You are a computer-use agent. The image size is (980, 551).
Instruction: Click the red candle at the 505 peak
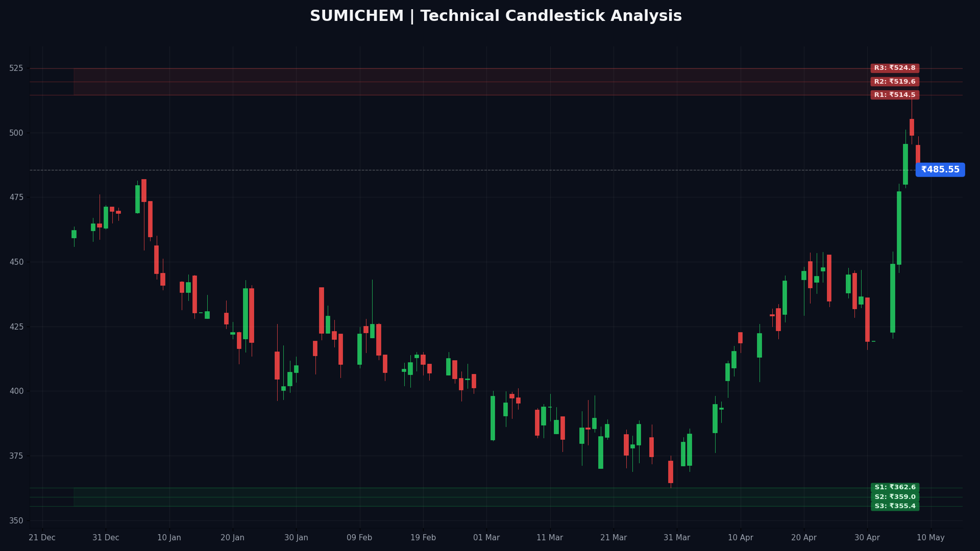(912, 127)
